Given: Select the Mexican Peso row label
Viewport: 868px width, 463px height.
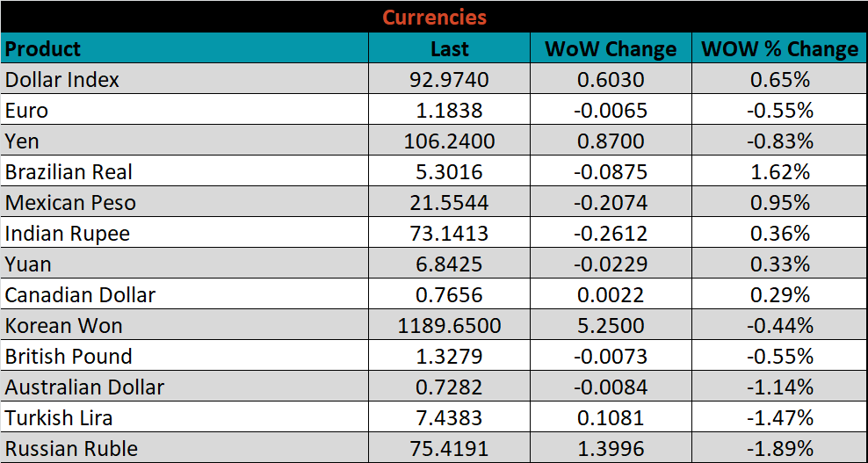Looking at the screenshot, I should 70,203.
